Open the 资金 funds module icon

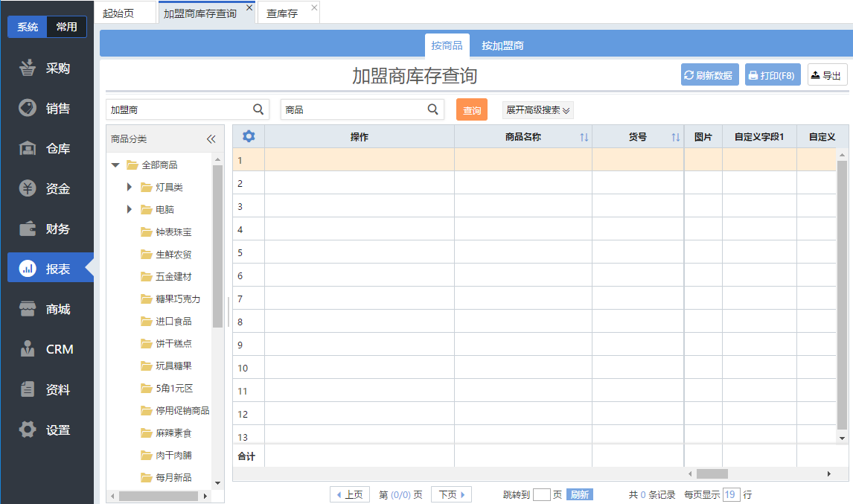pos(28,189)
